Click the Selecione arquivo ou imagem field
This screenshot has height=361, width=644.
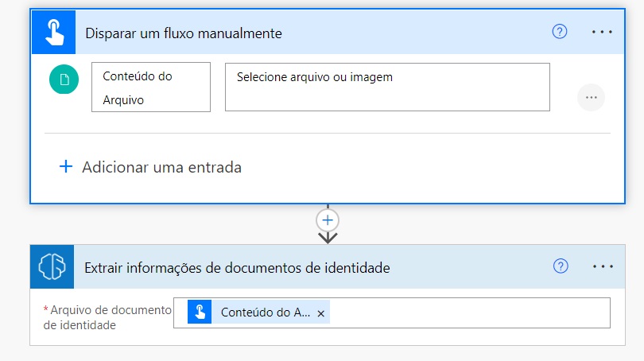(387, 87)
